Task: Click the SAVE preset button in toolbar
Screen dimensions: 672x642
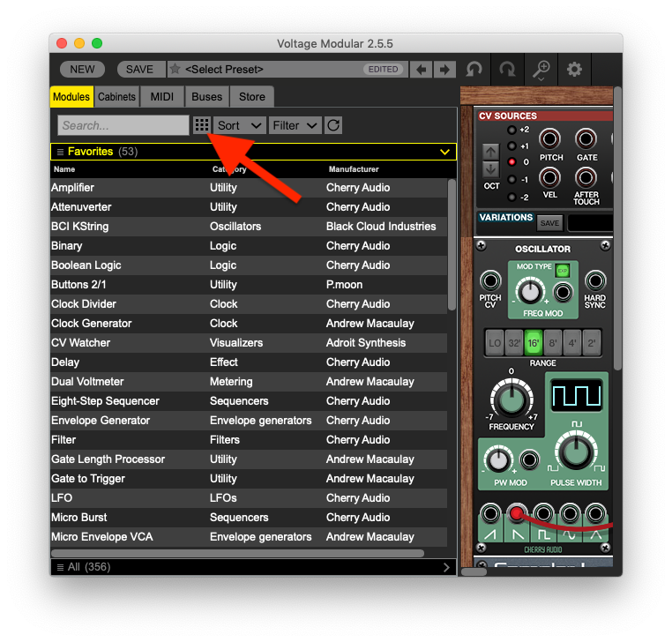Action: pyautogui.click(x=139, y=69)
